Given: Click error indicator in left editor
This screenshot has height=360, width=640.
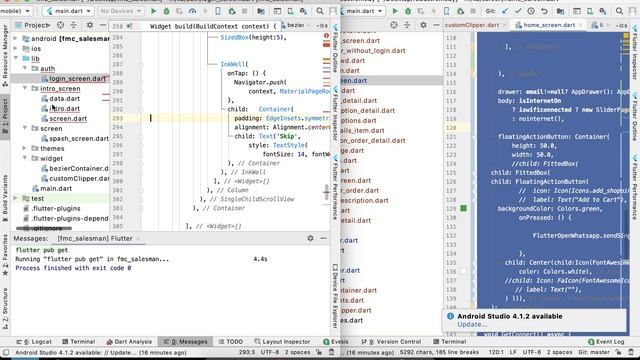Looking at the screenshot, I should (326, 36).
